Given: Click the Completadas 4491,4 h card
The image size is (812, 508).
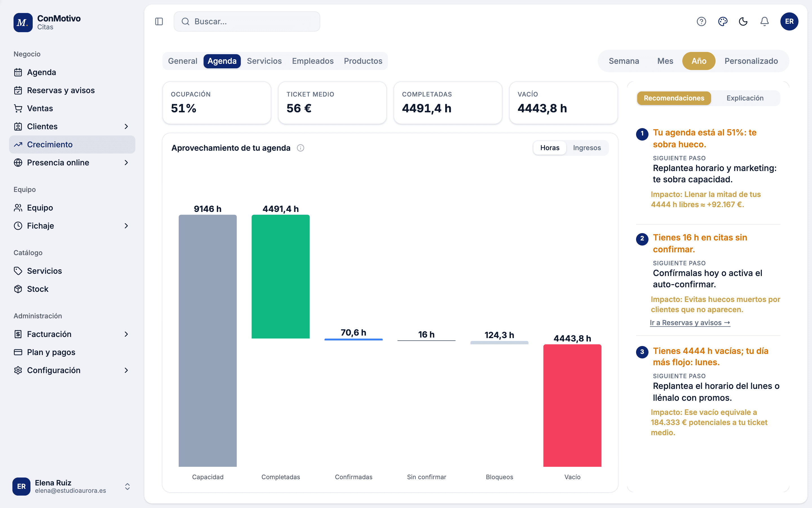Looking at the screenshot, I should (448, 103).
